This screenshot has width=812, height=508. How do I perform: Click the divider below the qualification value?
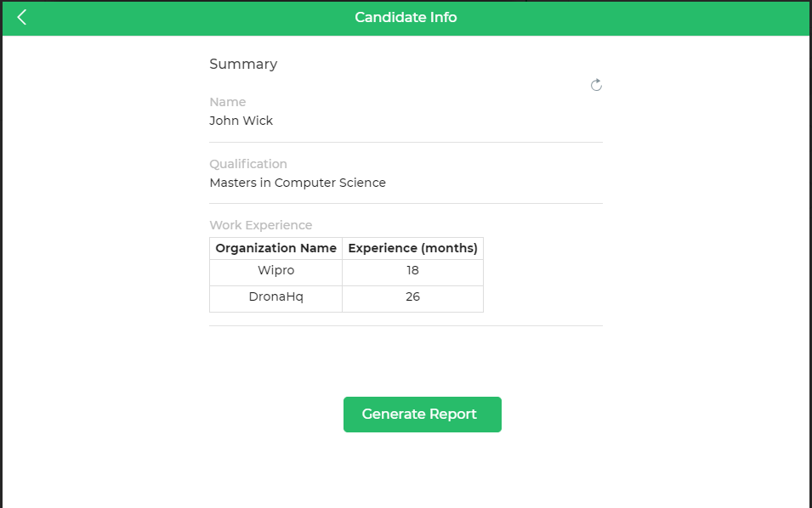coord(406,203)
